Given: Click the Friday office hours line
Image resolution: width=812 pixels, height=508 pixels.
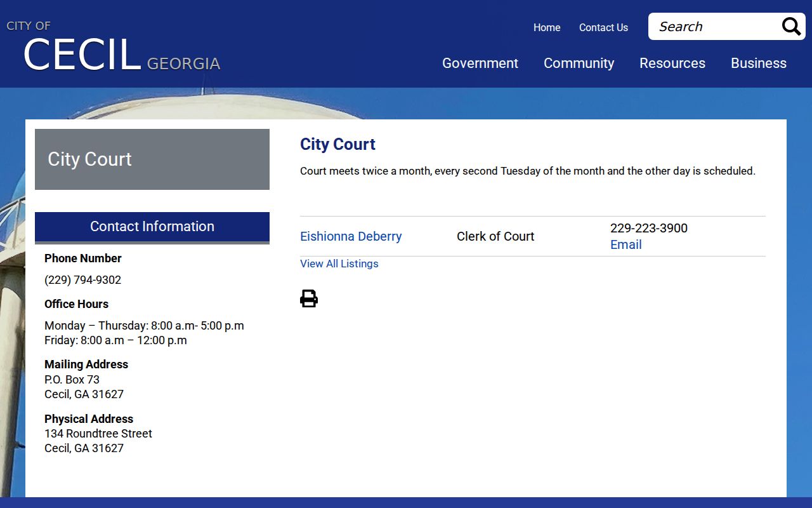Looking at the screenshot, I should [x=115, y=340].
